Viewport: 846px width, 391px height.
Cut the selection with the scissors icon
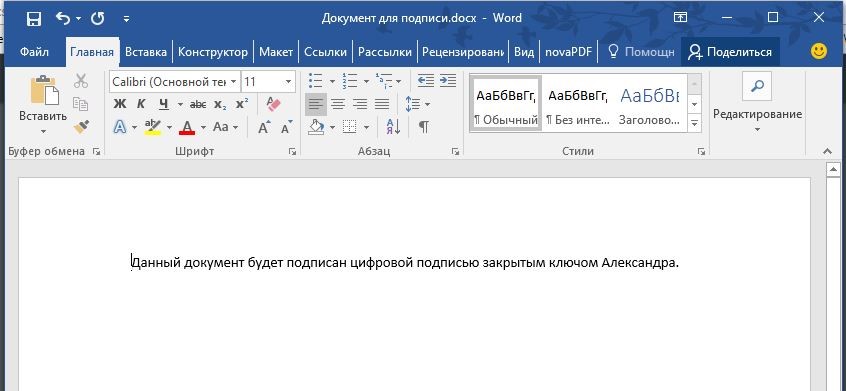81,81
